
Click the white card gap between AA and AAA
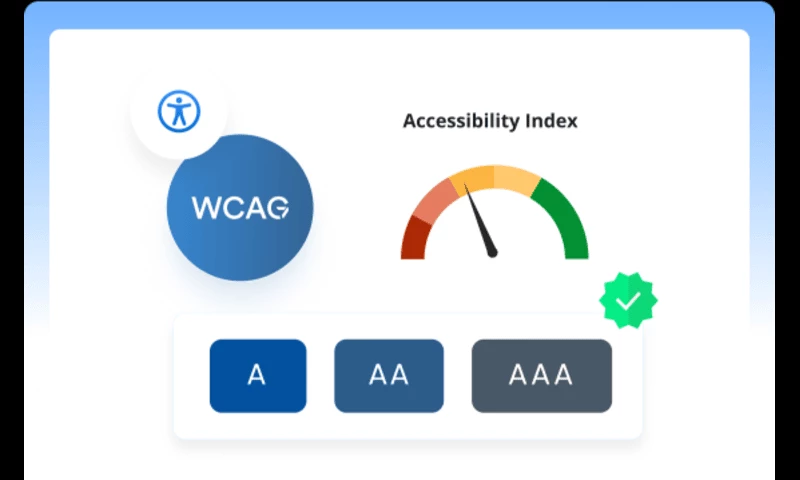[x=457, y=376]
